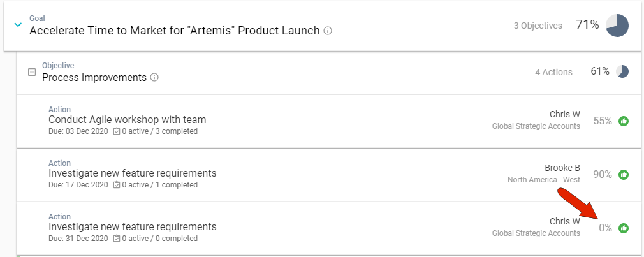Click thumbs-up icon on 0% action
The image size is (644, 257).
624,228
